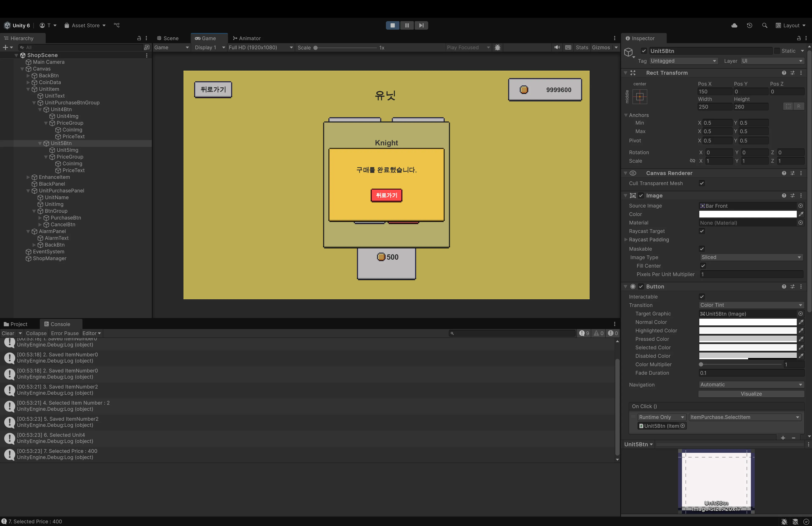Toggle constrained proportions link on Scale

click(x=692, y=161)
